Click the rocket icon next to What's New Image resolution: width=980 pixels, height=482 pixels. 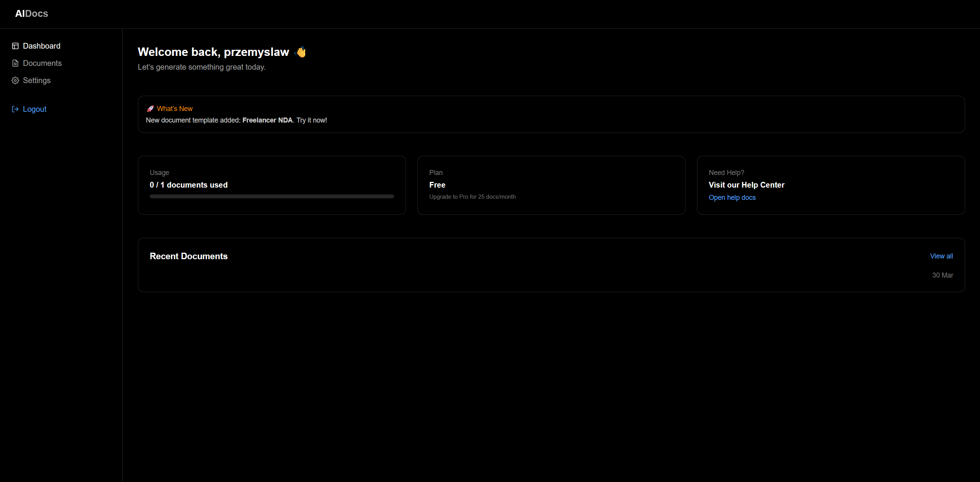pyautogui.click(x=150, y=109)
